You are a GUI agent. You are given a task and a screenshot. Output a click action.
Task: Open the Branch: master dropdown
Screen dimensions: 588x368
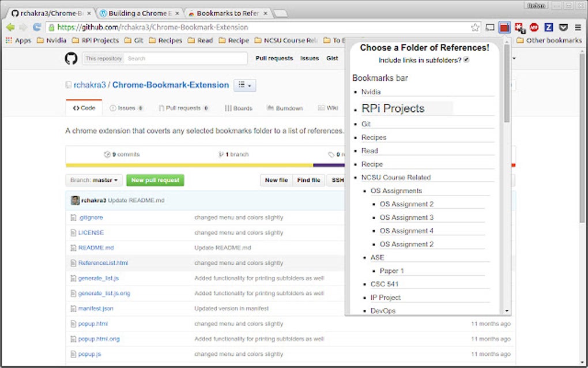coord(93,181)
